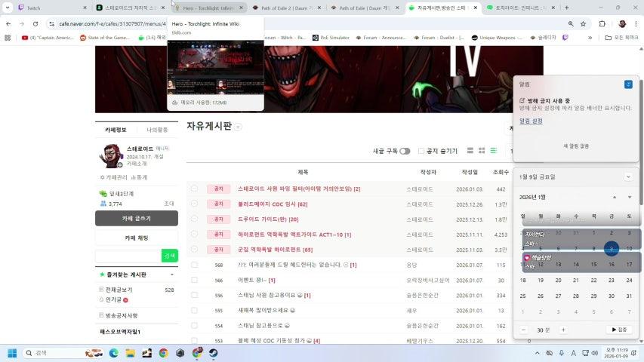Go back using the browser back arrow
Screen dimensions: 644x362
[8, 24]
